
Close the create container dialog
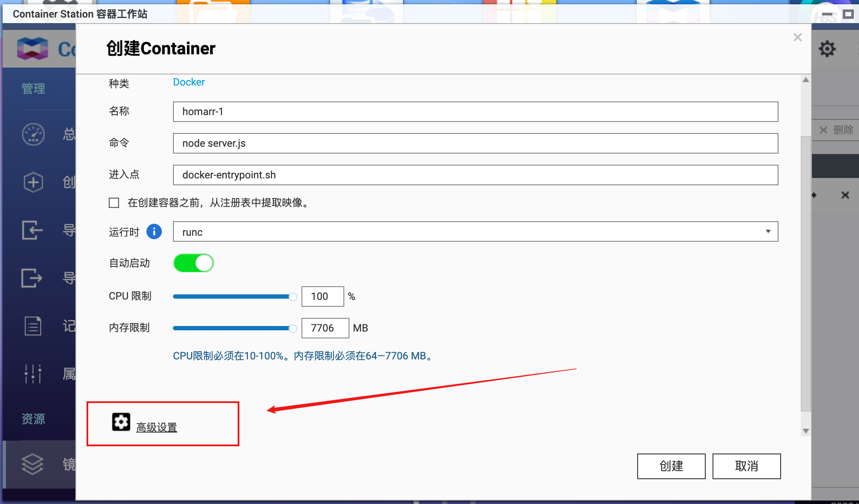[797, 38]
